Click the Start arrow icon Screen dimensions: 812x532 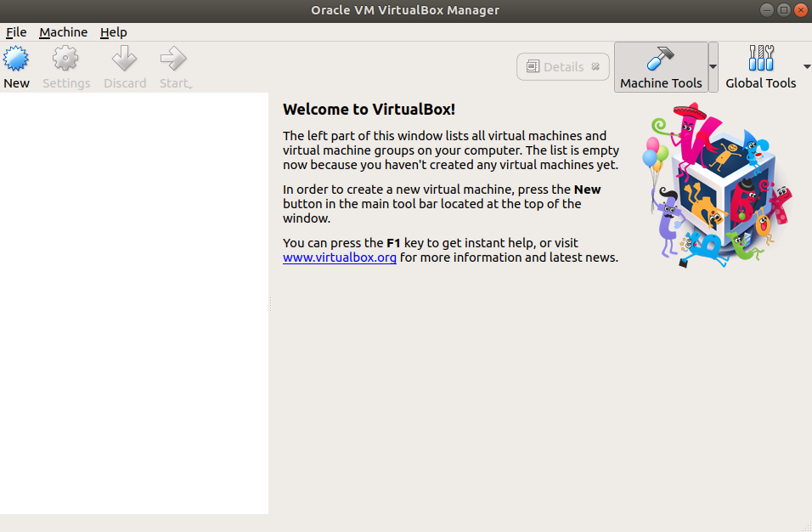tap(173, 59)
